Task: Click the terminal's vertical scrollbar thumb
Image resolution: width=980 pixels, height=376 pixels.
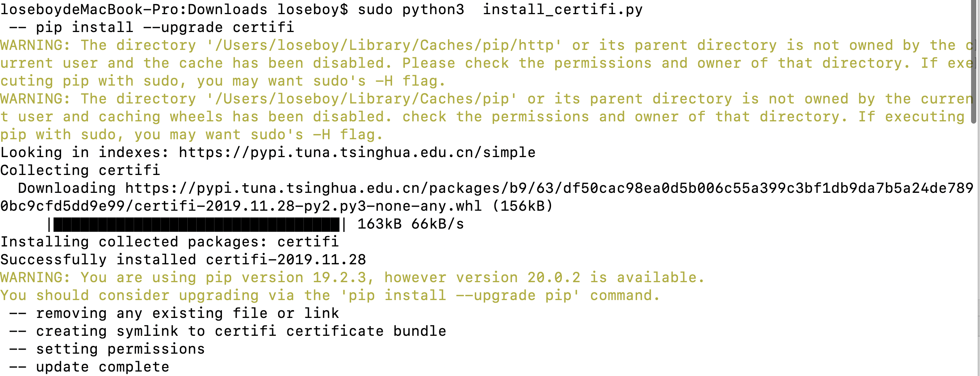Action: [975, 61]
